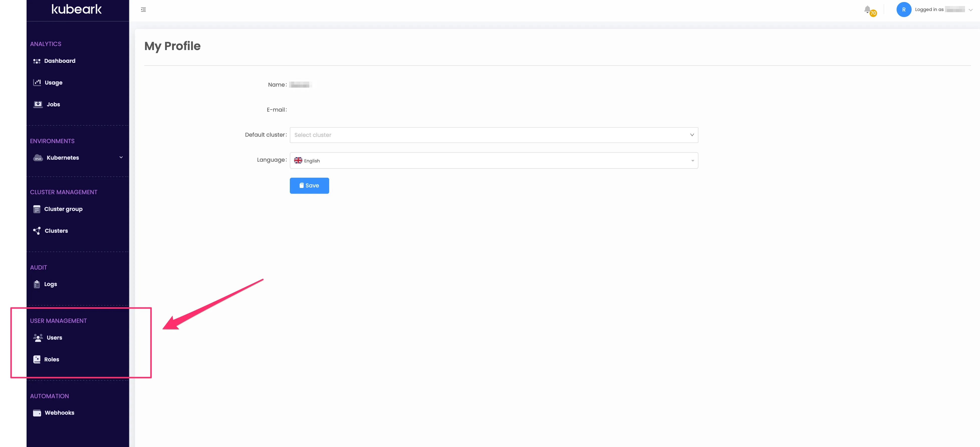Click the Users people icon

(x=38, y=338)
